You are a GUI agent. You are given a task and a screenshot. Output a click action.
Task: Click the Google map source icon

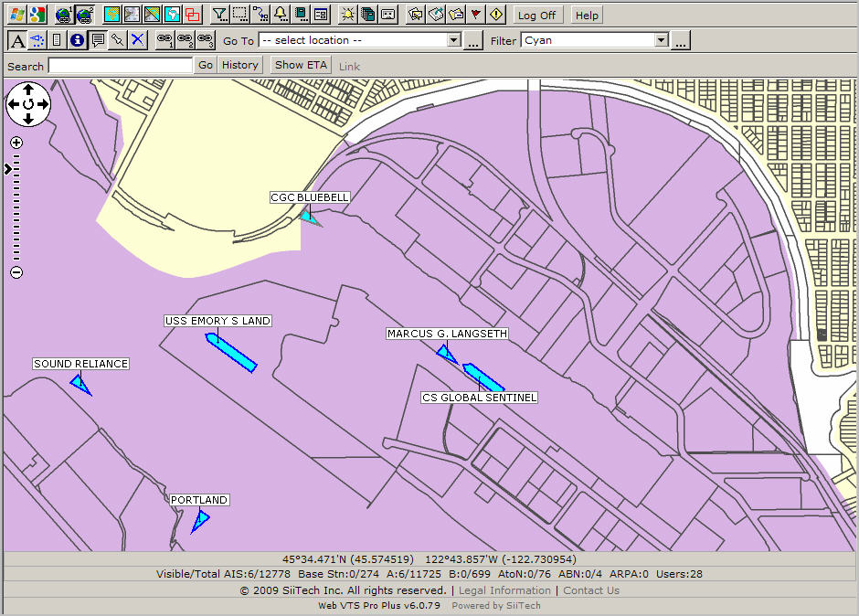[37, 15]
